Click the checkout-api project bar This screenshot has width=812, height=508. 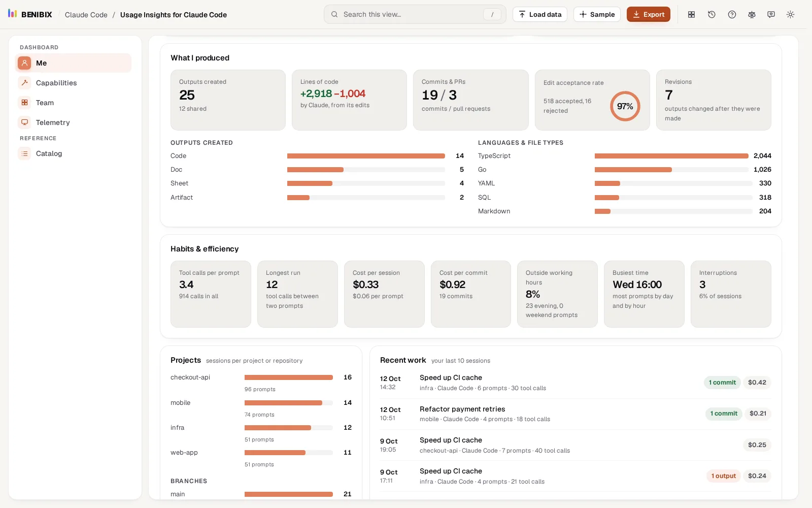289,377
